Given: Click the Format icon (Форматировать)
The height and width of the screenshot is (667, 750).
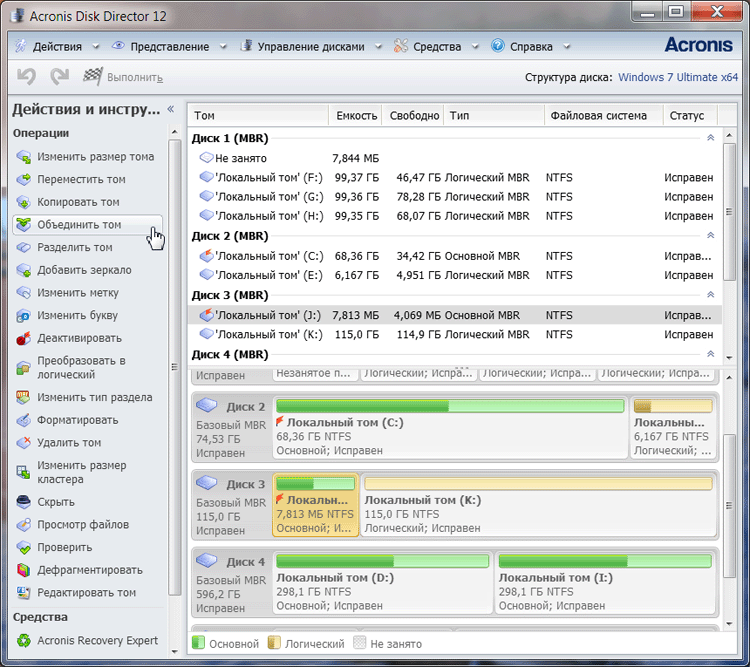Looking at the screenshot, I should [x=23, y=420].
